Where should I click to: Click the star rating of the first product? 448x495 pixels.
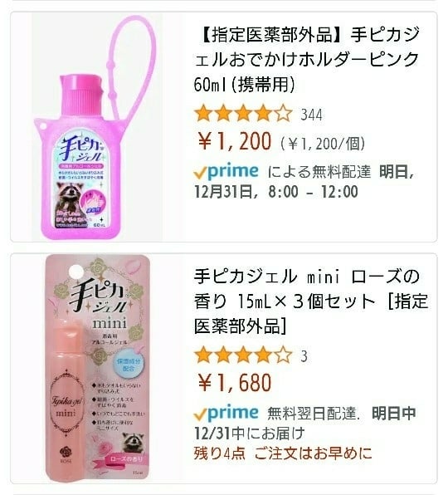pyautogui.click(x=243, y=114)
